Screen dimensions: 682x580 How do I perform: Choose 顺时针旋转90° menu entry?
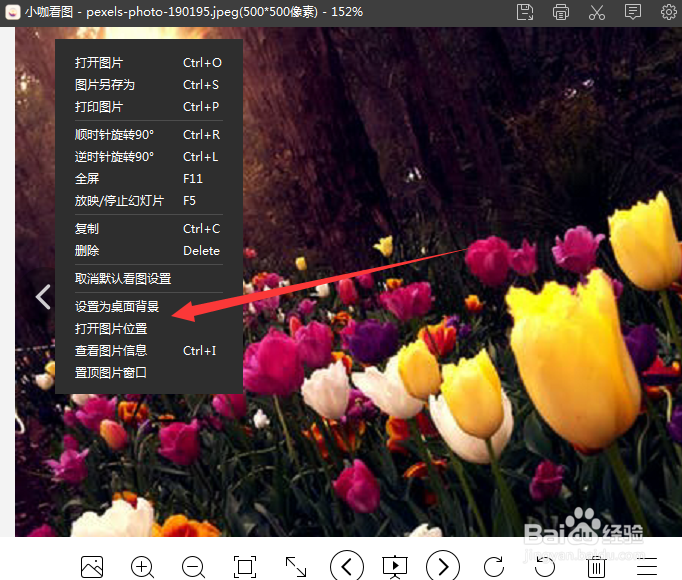click(148, 135)
